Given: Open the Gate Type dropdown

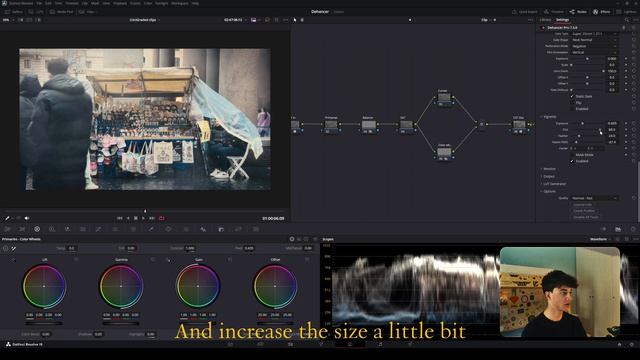Looking at the screenshot, I should pos(594,33).
